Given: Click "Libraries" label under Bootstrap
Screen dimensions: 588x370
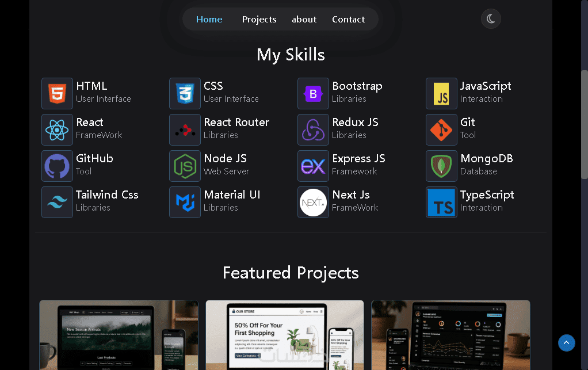Looking at the screenshot, I should tap(349, 99).
